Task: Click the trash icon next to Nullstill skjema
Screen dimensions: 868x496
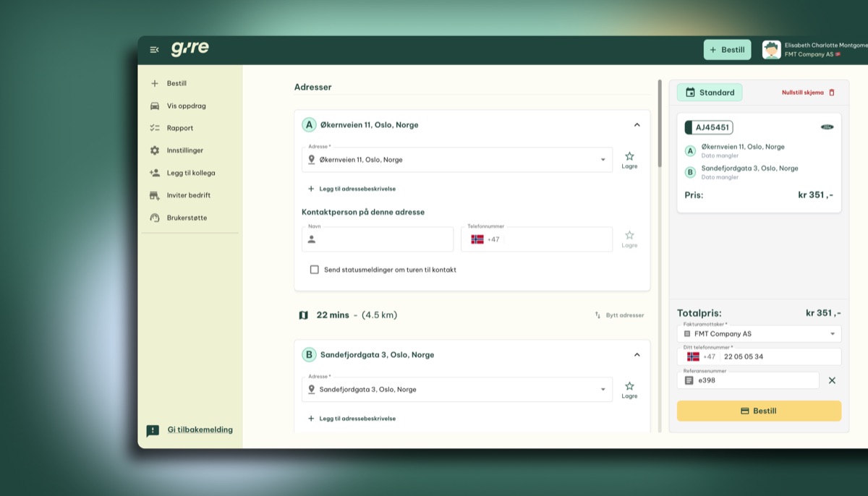Action: pos(832,93)
